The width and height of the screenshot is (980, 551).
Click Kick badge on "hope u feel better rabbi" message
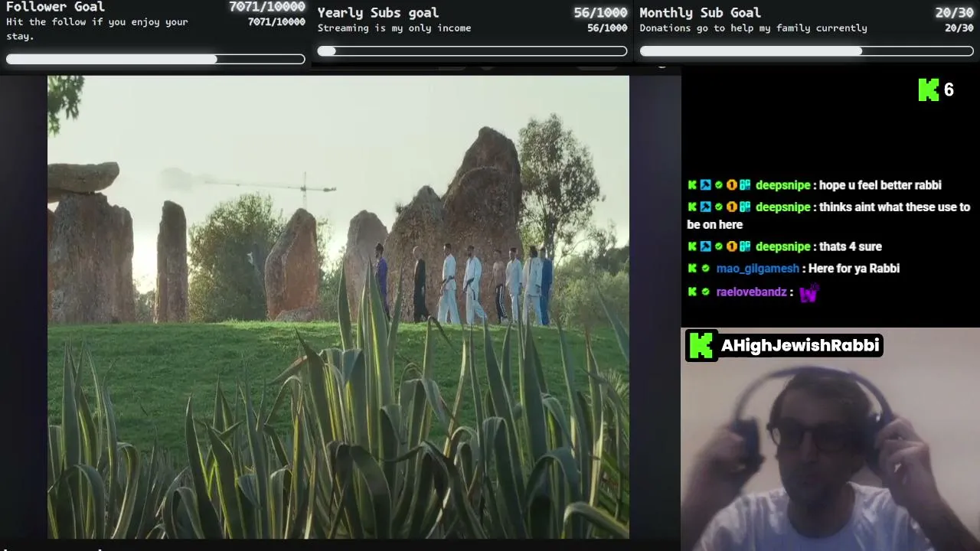click(692, 185)
